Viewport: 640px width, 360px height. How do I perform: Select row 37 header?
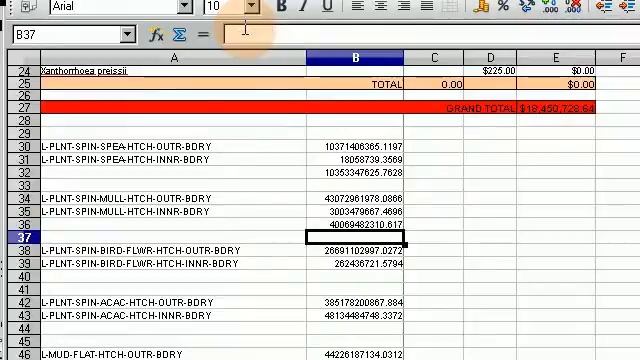coord(24,238)
